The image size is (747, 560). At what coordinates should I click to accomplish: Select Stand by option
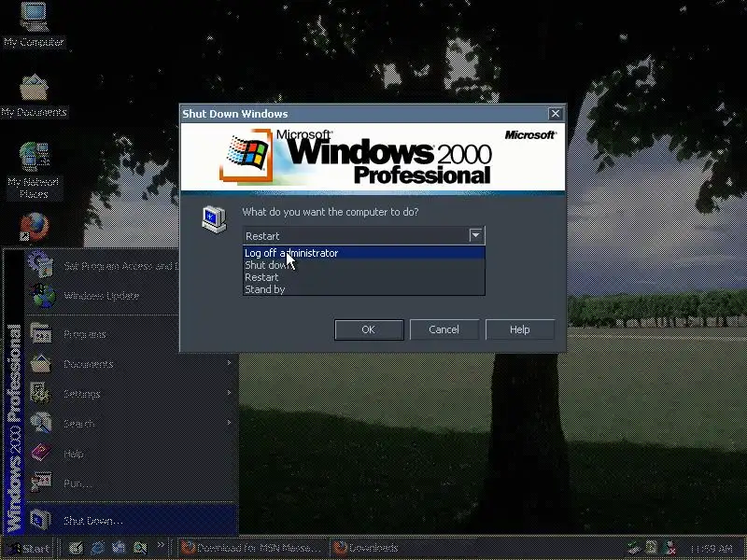point(364,289)
